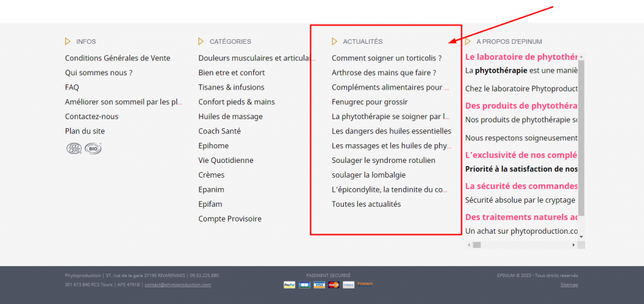Open Coach Santé category

point(220,131)
